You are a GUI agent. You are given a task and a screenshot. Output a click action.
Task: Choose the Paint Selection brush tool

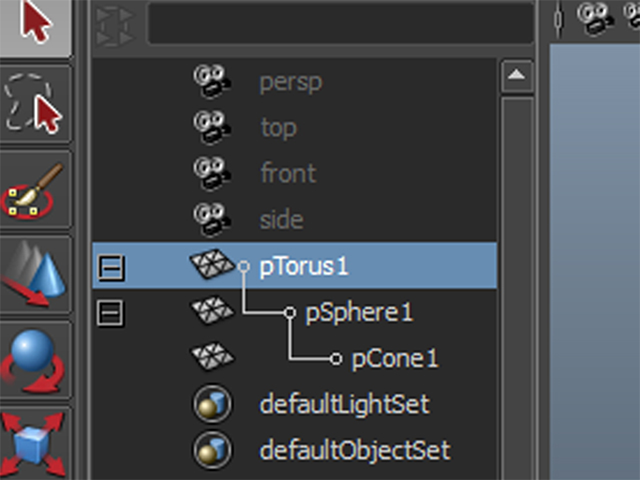(x=36, y=189)
